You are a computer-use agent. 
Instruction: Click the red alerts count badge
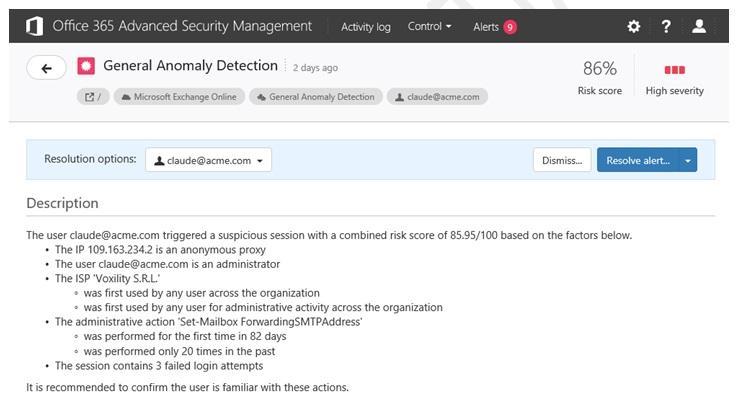pyautogui.click(x=510, y=27)
